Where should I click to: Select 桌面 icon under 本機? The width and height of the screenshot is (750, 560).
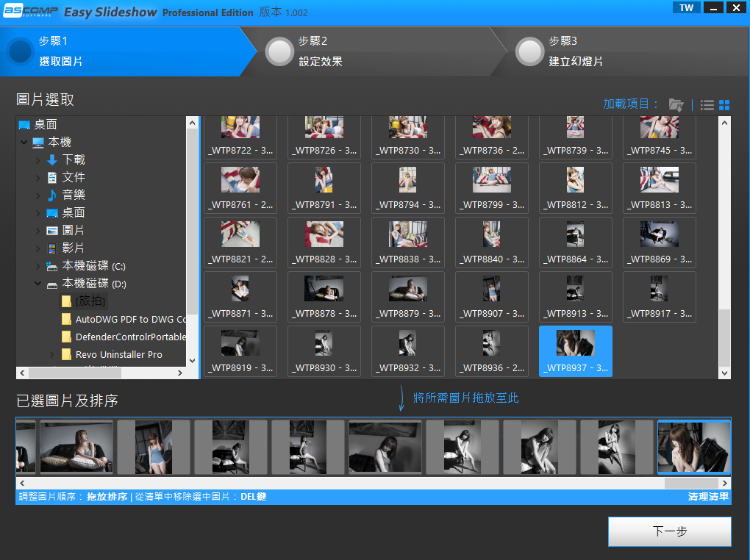(x=52, y=213)
